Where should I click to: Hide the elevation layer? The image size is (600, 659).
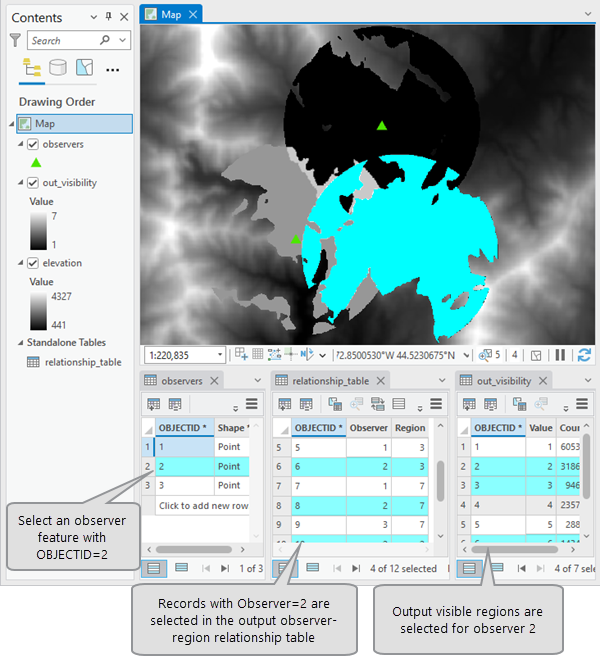point(33,263)
